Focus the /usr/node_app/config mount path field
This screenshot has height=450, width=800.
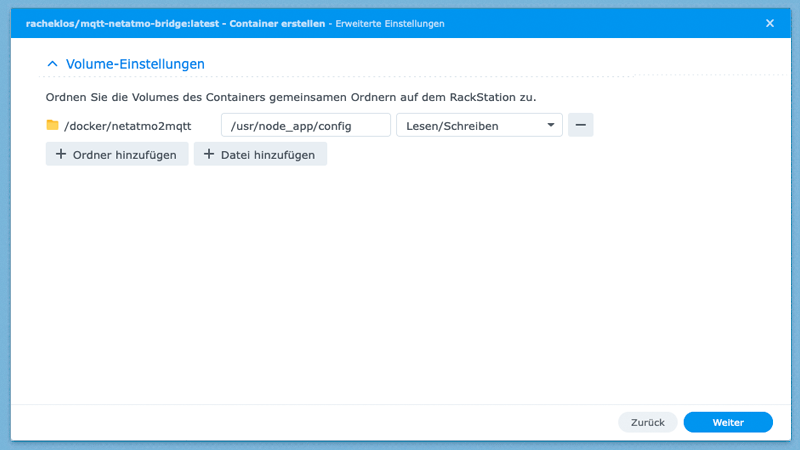pos(305,126)
